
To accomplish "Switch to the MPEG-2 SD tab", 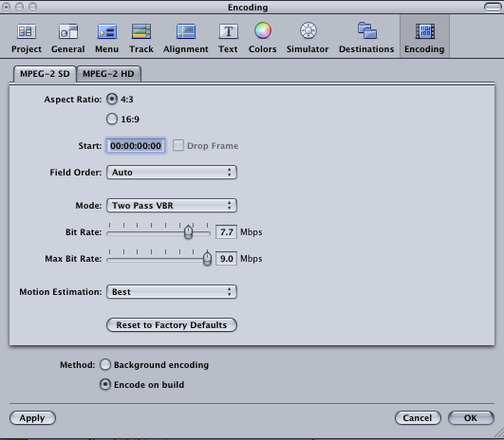I will tap(45, 74).
